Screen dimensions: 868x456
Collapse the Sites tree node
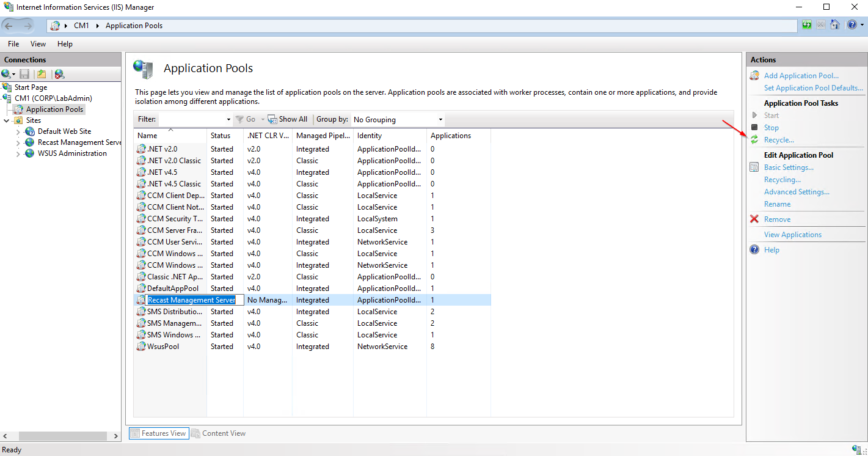click(7, 120)
